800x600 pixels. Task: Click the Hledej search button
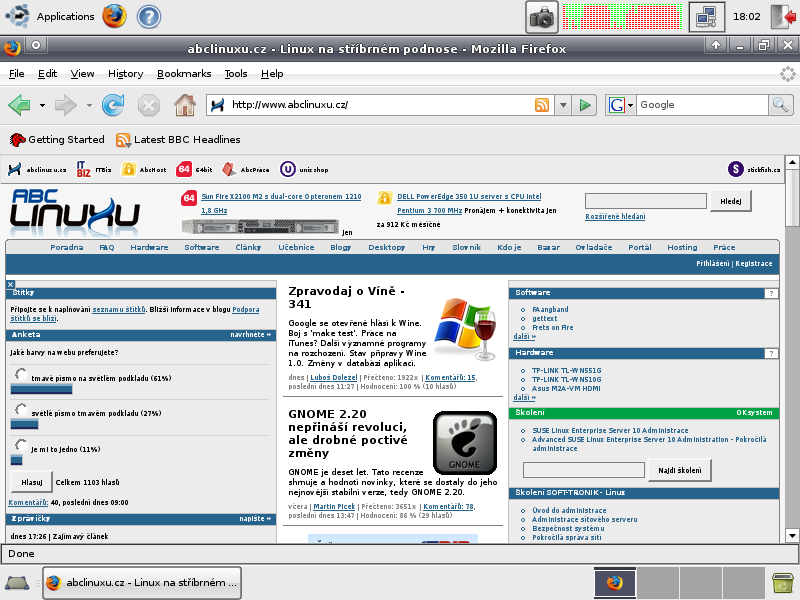(731, 201)
